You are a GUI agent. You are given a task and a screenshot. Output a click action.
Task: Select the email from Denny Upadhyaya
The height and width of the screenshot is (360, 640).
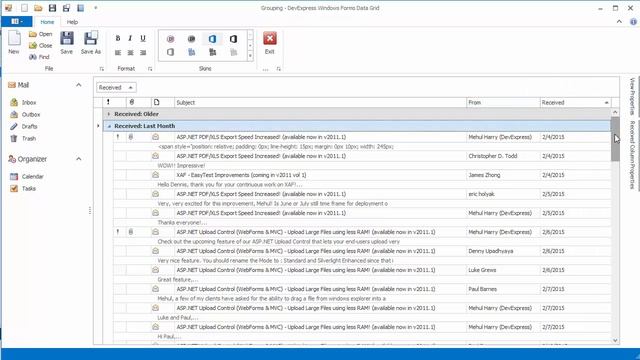pos(362,251)
